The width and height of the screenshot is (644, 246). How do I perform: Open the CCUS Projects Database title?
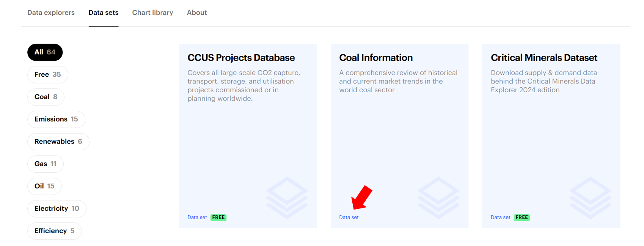(241, 58)
